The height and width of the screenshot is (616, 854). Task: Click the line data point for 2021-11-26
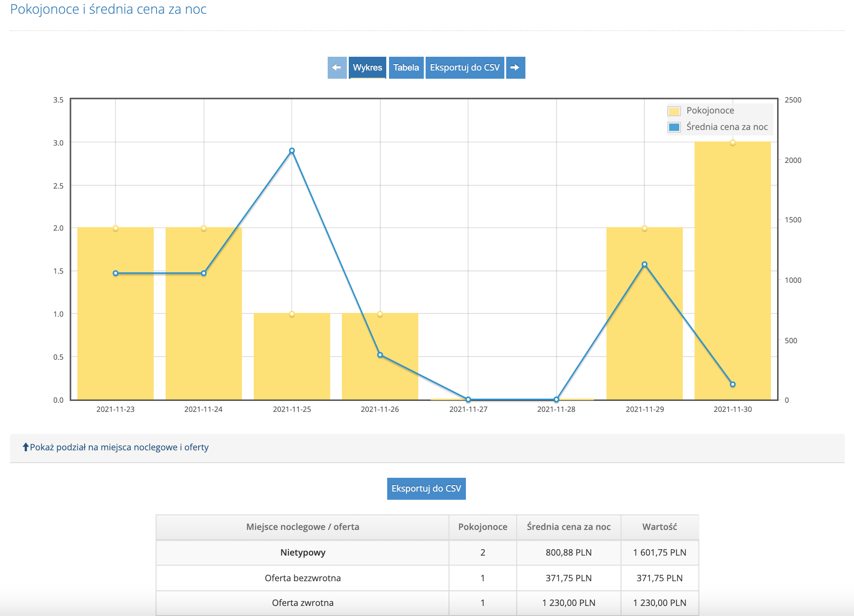point(380,355)
